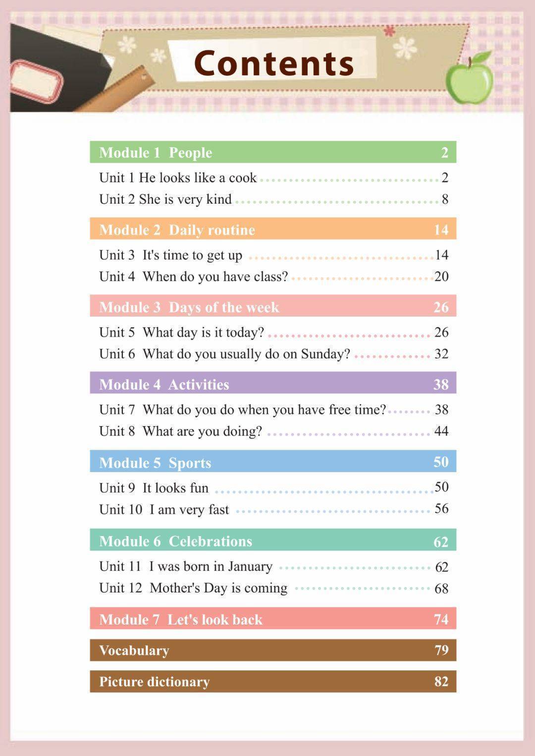Open Module 2 Daily routine section
This screenshot has width=535, height=756.
click(x=272, y=229)
